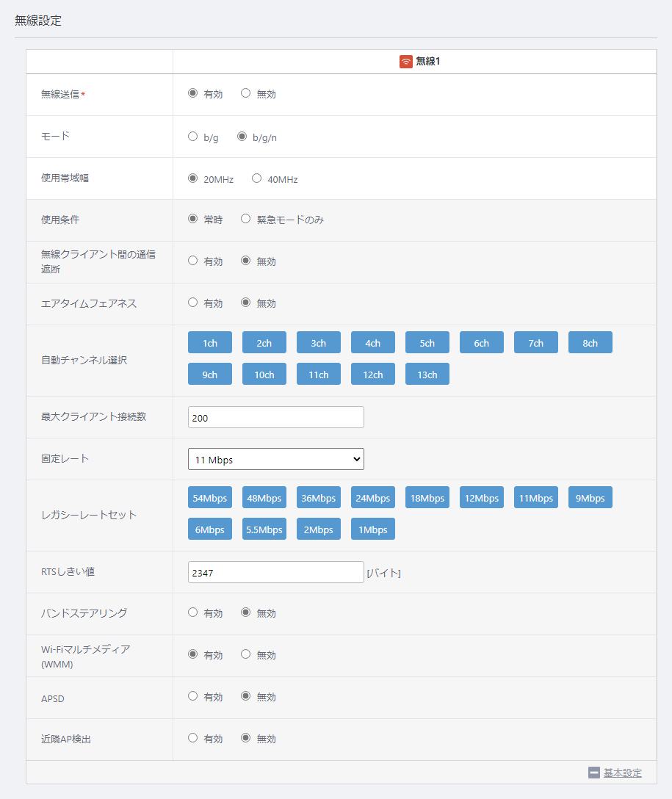This screenshot has width=672, height=799.
Task: Disable 近隣AP検出
Action: pos(245,737)
